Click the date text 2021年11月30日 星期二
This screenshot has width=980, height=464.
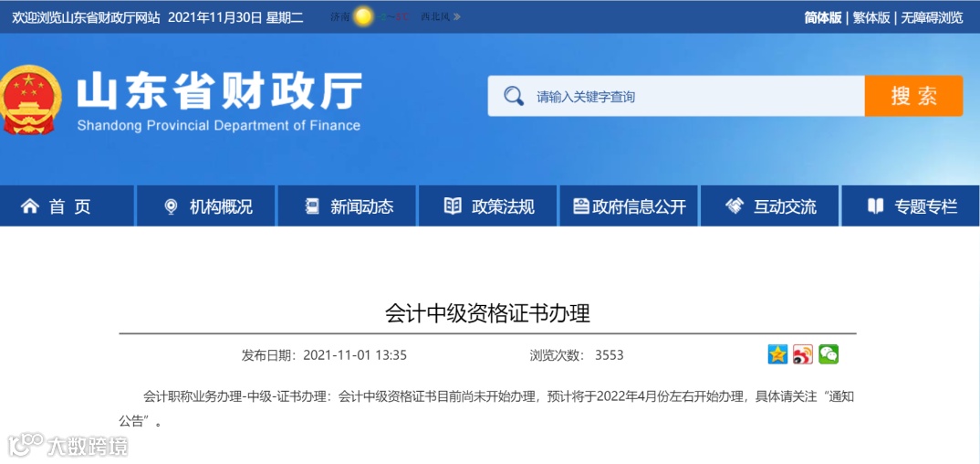coord(235,17)
